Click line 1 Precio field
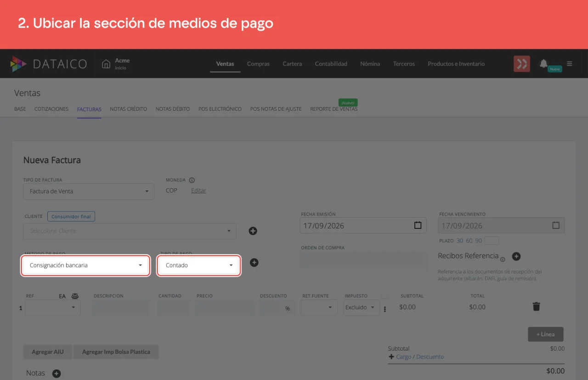This screenshot has width=588, height=380. [x=224, y=308]
